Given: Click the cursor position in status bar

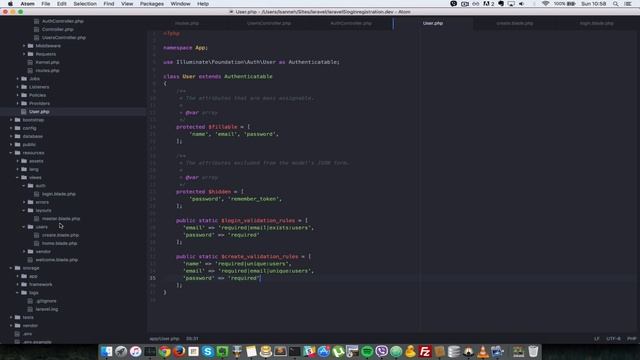Looking at the screenshot, I should [x=192, y=338].
